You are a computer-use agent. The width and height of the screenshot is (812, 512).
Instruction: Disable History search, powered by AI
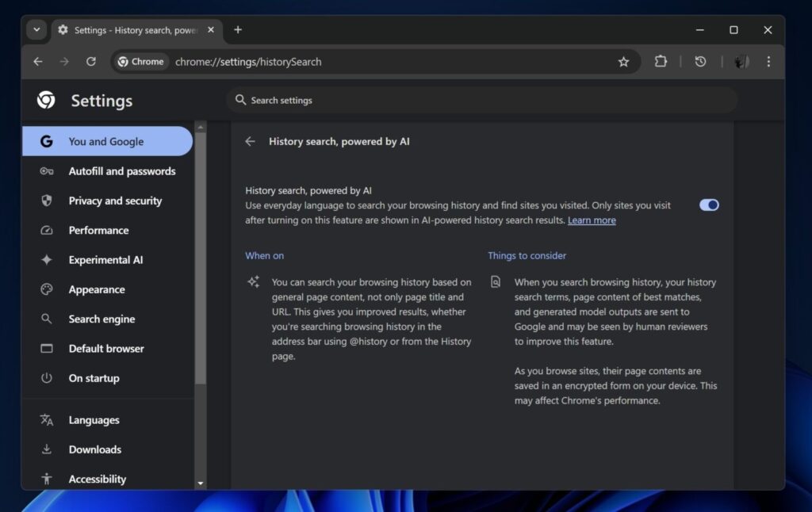708,204
